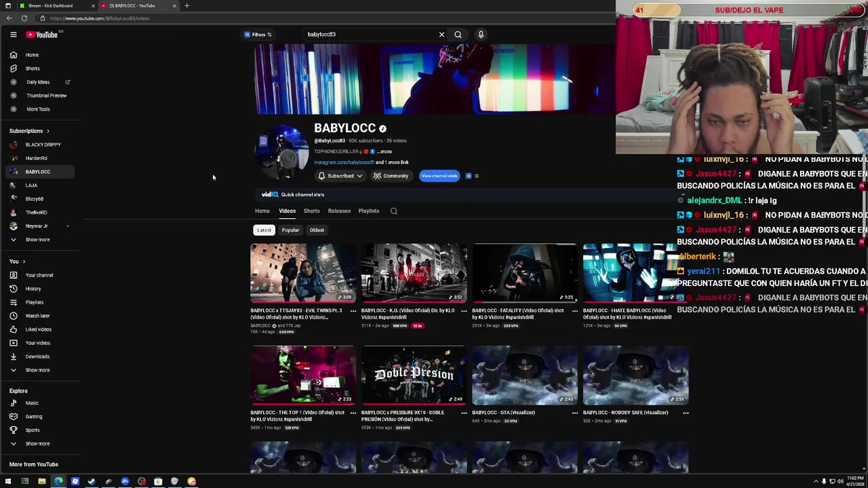Click the Community button
This screenshot has height=488, width=868.
[x=391, y=176]
